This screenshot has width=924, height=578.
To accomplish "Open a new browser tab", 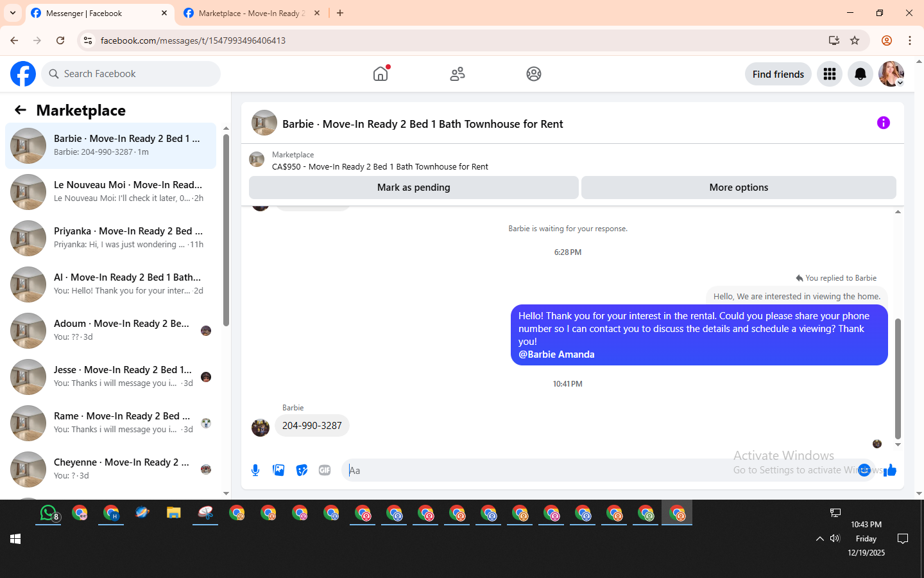I will 340,13.
